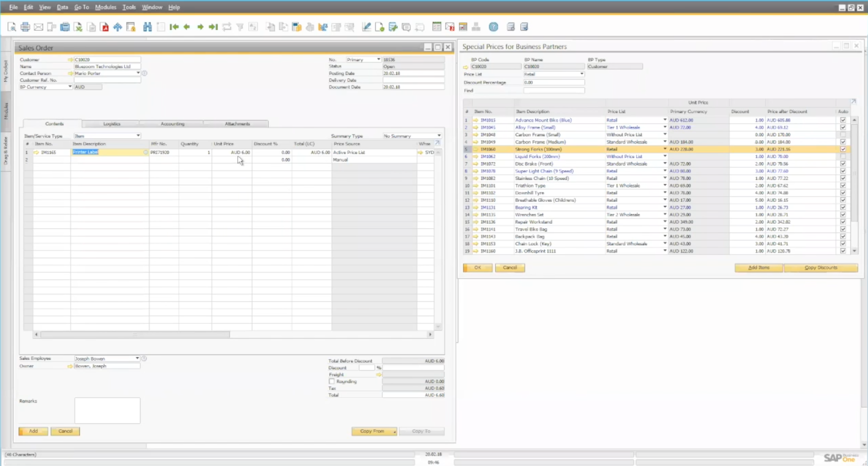Toggle Auto checkbox for Alloy Frame (Small)

(x=843, y=128)
